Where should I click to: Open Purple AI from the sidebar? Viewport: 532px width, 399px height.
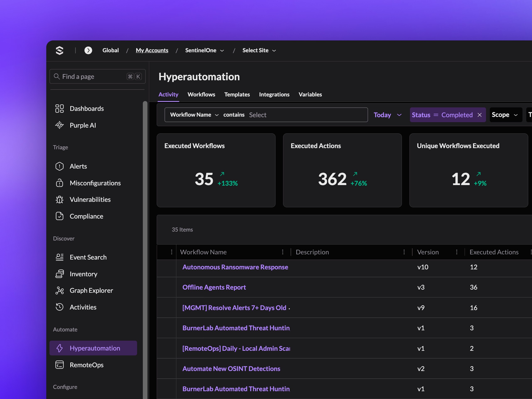pos(83,125)
